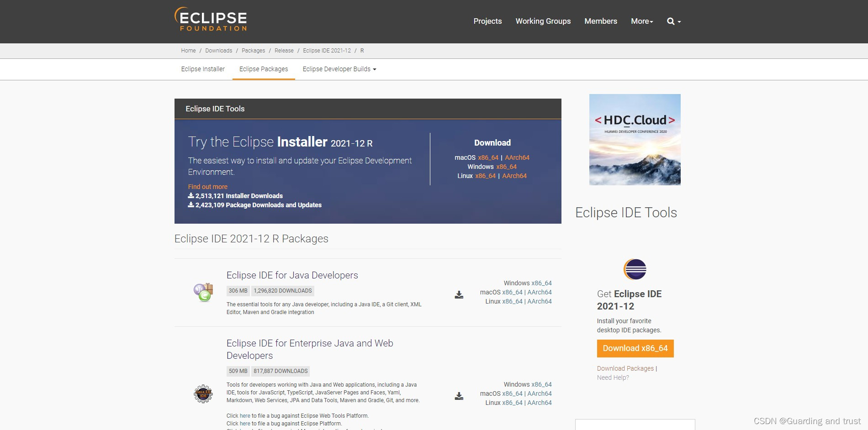Click the Eclipse IDE sphere logo
This screenshot has height=430, width=868.
coord(635,269)
